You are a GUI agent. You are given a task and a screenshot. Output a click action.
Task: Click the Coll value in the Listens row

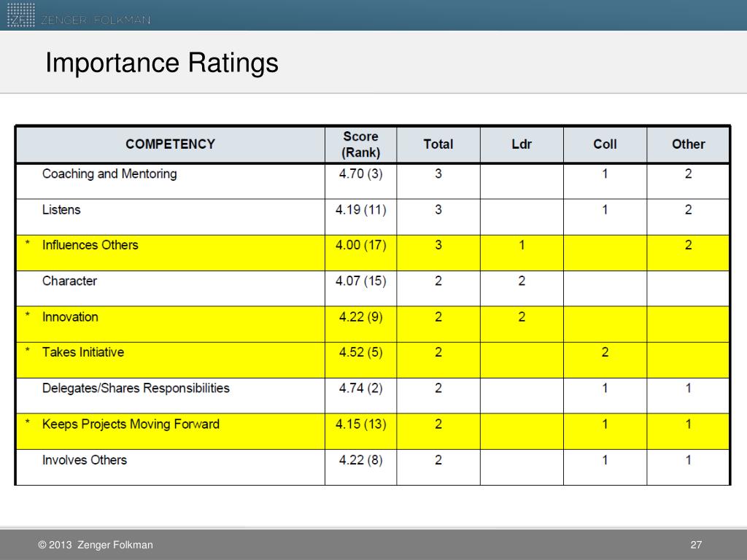pyautogui.click(x=605, y=209)
